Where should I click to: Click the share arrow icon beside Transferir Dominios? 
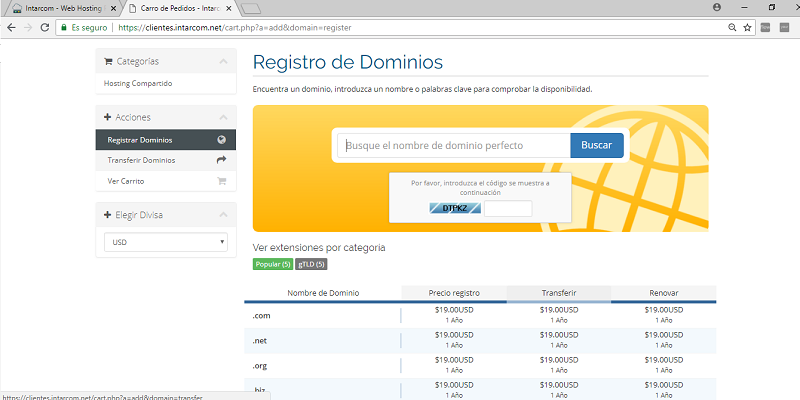tap(221, 160)
